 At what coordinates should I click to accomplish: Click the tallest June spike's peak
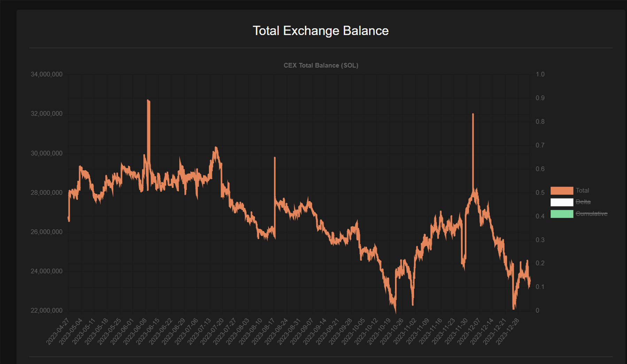pos(148,101)
